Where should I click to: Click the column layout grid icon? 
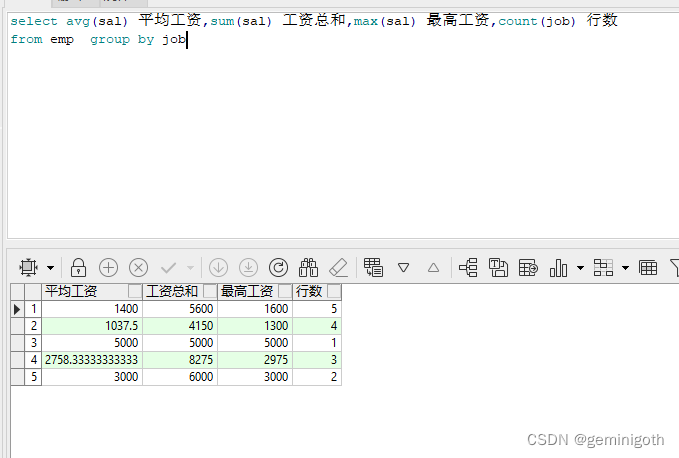pyautogui.click(x=603, y=268)
